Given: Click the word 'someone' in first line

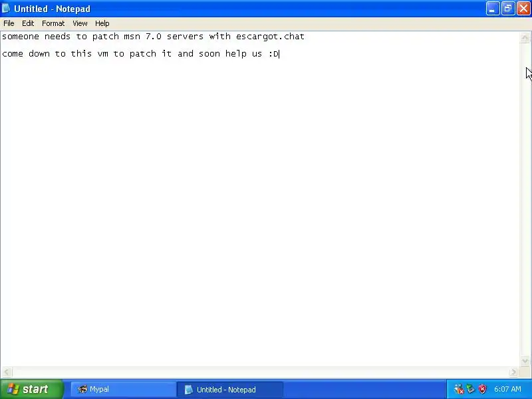Looking at the screenshot, I should coord(21,37).
